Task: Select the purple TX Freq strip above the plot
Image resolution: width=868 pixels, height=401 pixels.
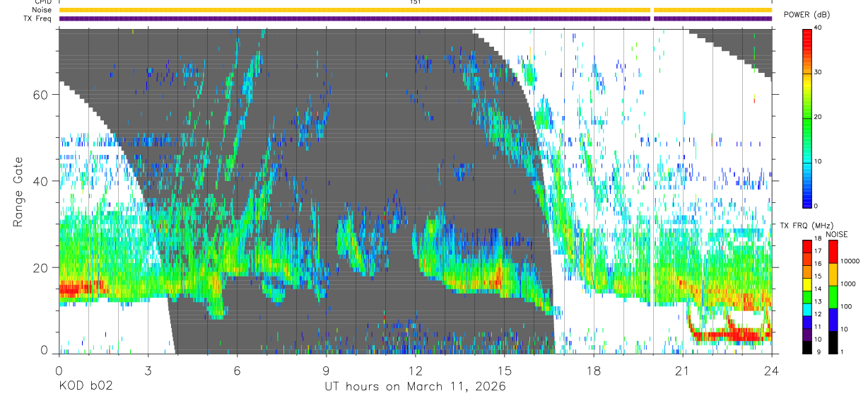Action: click(415, 18)
